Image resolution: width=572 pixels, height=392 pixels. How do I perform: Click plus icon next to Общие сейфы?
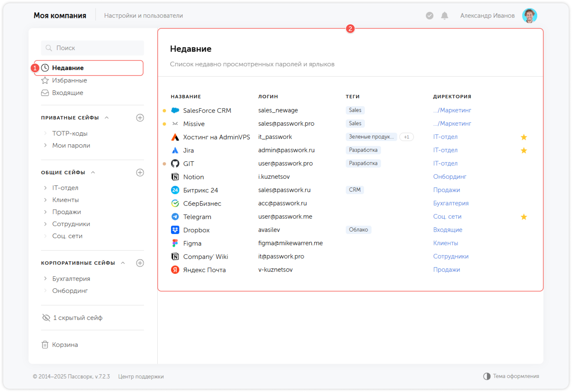(x=140, y=173)
